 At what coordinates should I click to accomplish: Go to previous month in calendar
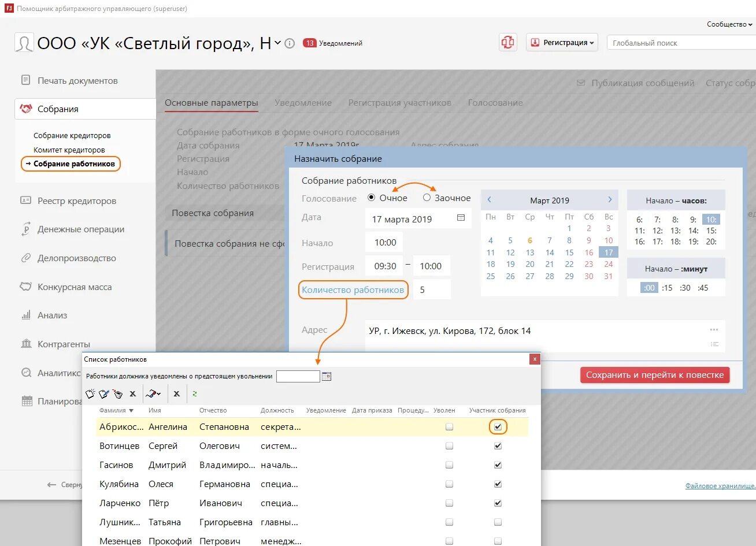(489, 199)
